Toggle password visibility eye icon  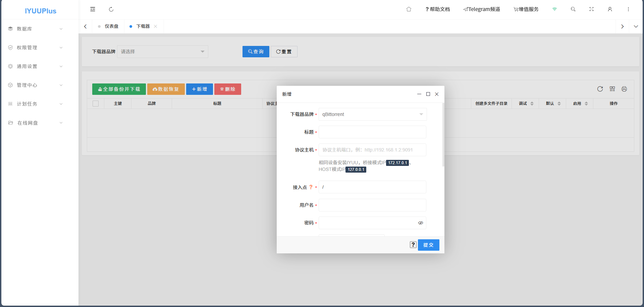[x=420, y=223]
